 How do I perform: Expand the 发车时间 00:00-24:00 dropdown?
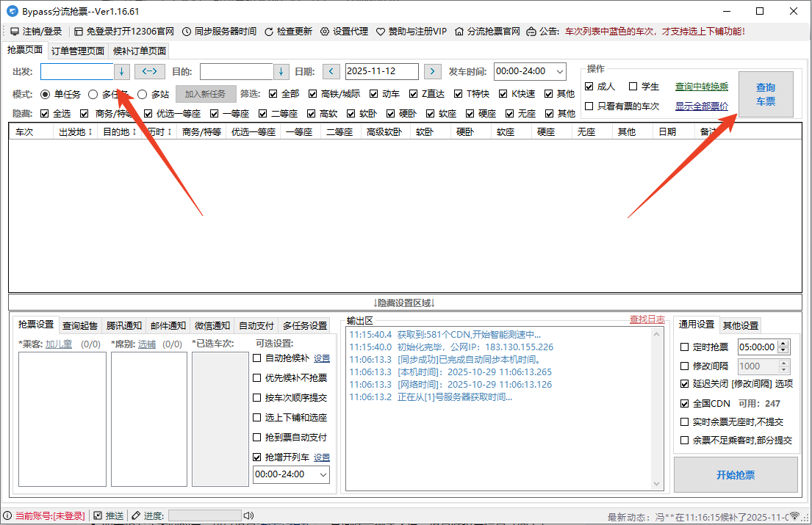[560, 71]
